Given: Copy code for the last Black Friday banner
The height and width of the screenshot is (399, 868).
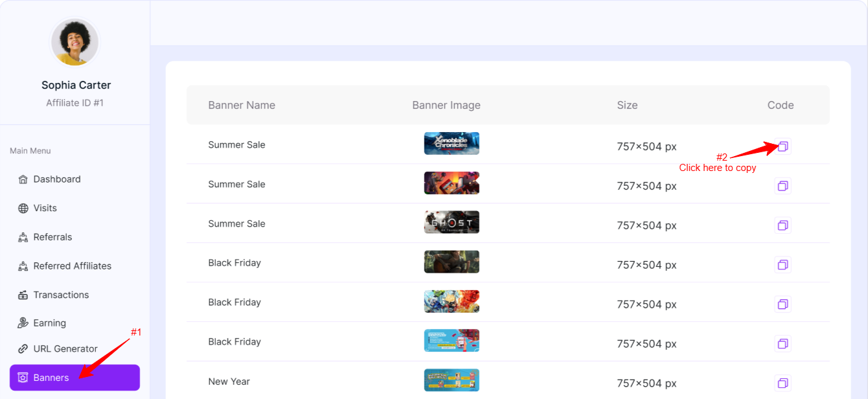Looking at the screenshot, I should (782, 343).
